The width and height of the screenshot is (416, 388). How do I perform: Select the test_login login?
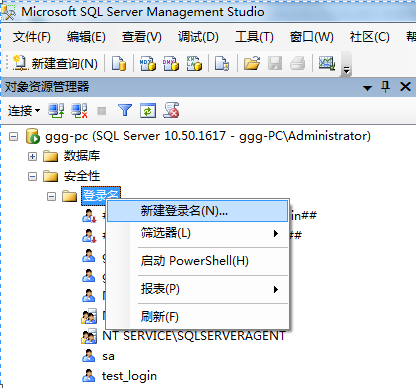tap(129, 376)
